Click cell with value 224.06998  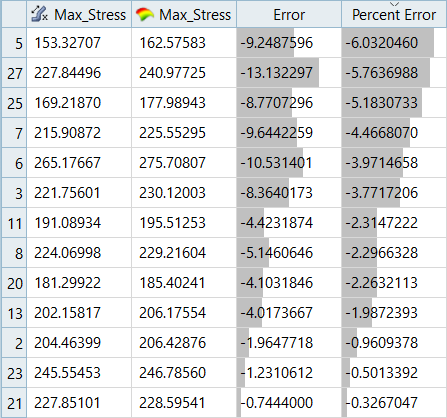pyautogui.click(x=79, y=253)
